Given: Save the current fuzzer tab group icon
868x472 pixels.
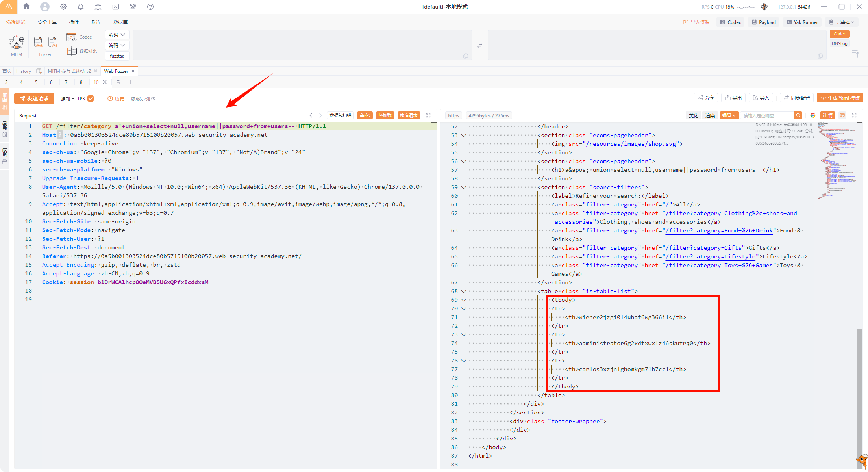Looking at the screenshot, I should [118, 82].
